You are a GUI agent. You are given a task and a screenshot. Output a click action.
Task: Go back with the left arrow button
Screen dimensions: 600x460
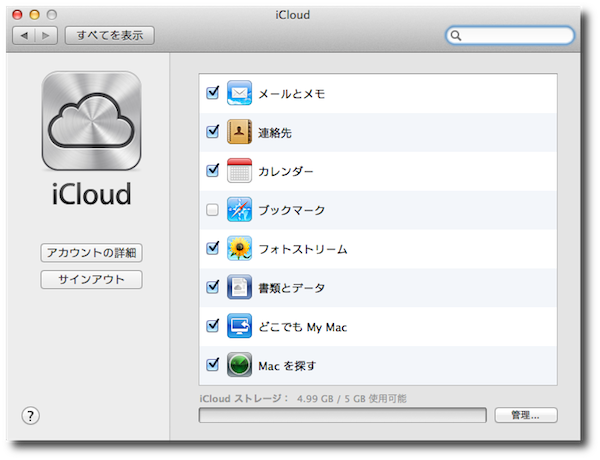coord(24,36)
